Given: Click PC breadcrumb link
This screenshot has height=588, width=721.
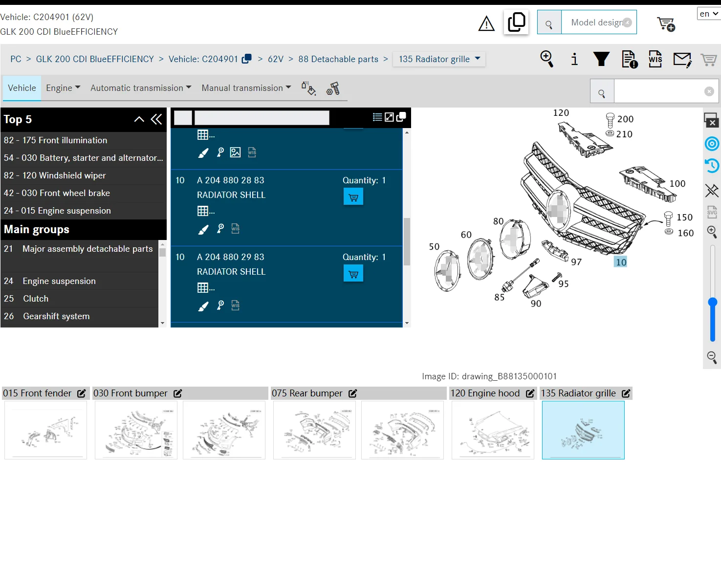Looking at the screenshot, I should tap(16, 59).
